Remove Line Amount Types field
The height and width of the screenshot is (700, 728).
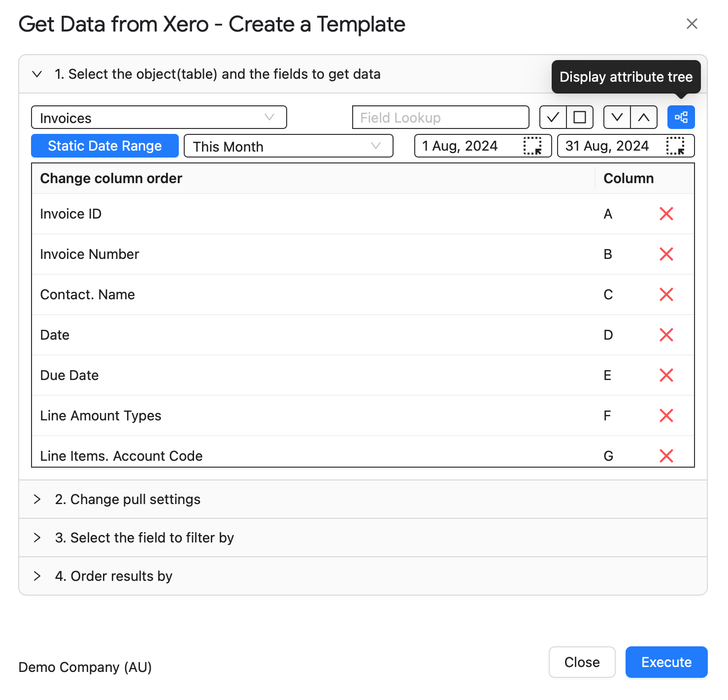click(x=666, y=415)
